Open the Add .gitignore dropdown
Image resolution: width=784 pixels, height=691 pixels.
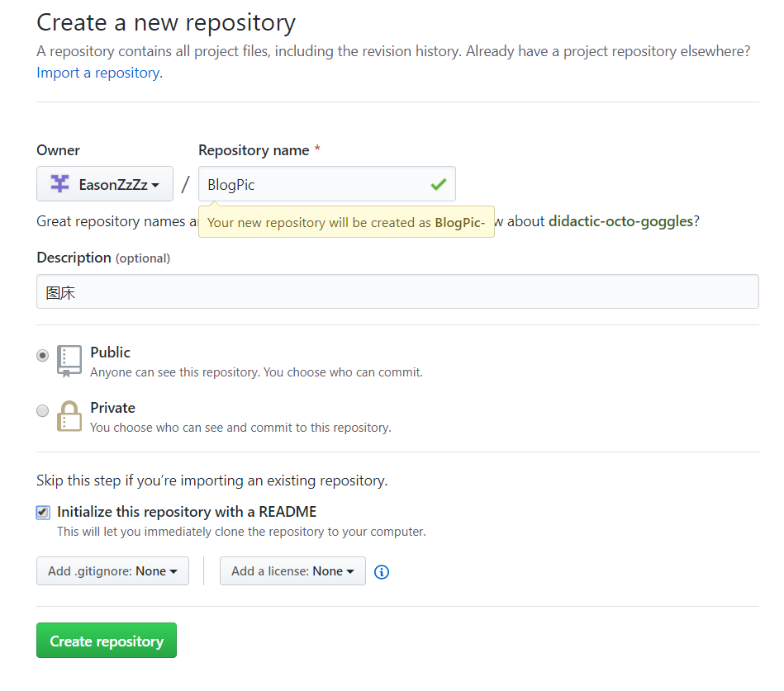tap(112, 570)
